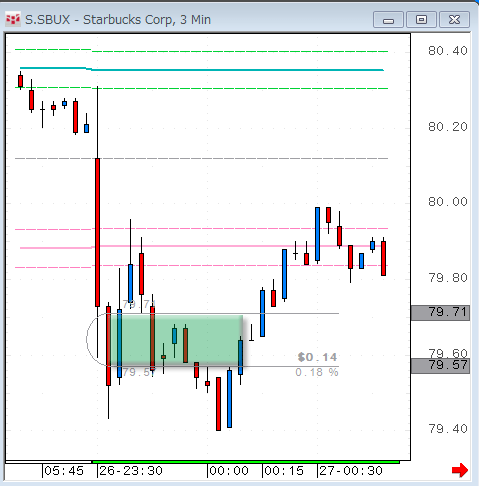The image size is (479, 486).
Task: Click the 80.20 price axis label
Action: tap(448, 127)
